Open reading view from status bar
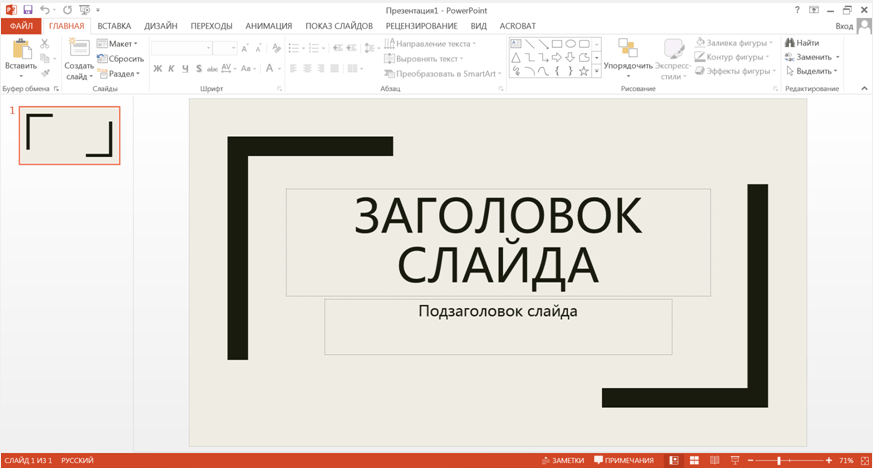The image size is (873, 468). click(x=715, y=460)
